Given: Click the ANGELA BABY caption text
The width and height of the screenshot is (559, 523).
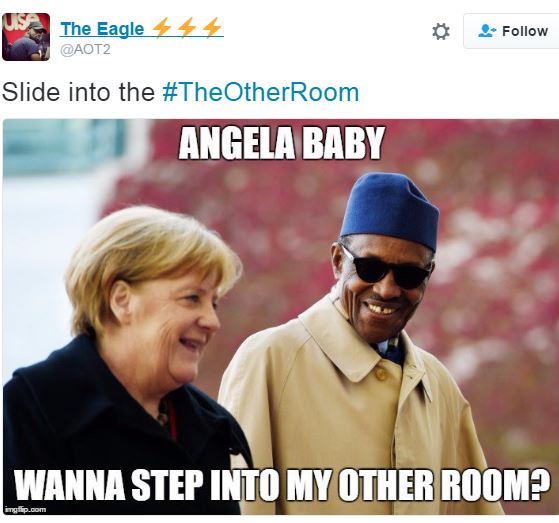Looking at the screenshot, I should coord(281,143).
